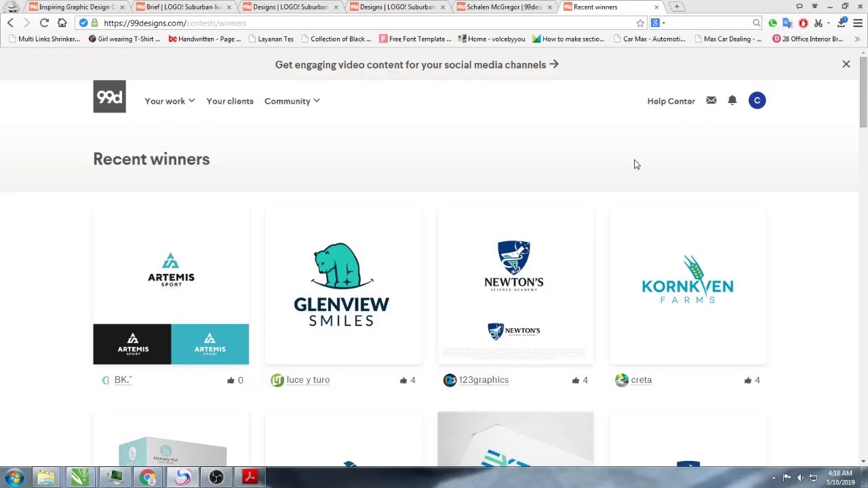This screenshot has height=488, width=868.
Task: Open Newton's Science Academy thumbnail
Action: (515, 287)
